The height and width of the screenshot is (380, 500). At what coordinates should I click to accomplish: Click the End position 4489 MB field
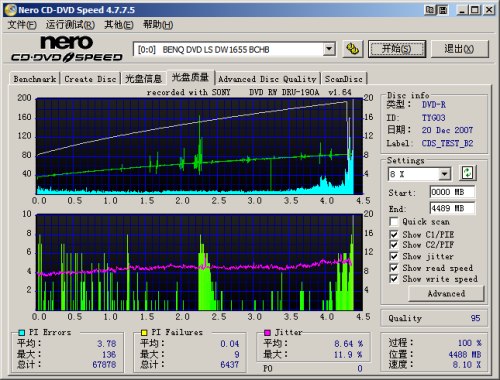452,208
